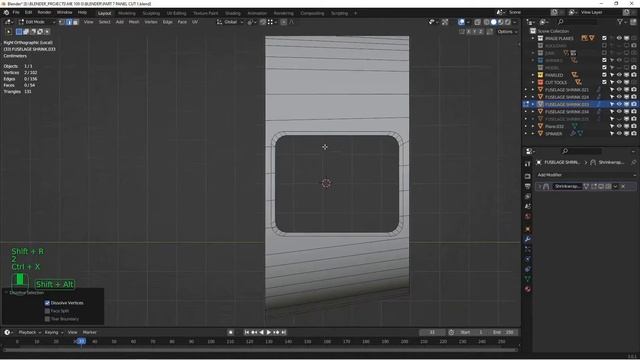The height and width of the screenshot is (360, 640).
Task: Hide SPINNER object eye icon
Action: pyautogui.click(x=619, y=133)
